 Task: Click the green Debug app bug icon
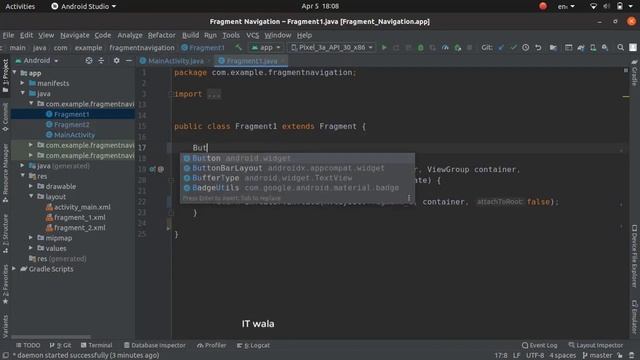click(420, 48)
